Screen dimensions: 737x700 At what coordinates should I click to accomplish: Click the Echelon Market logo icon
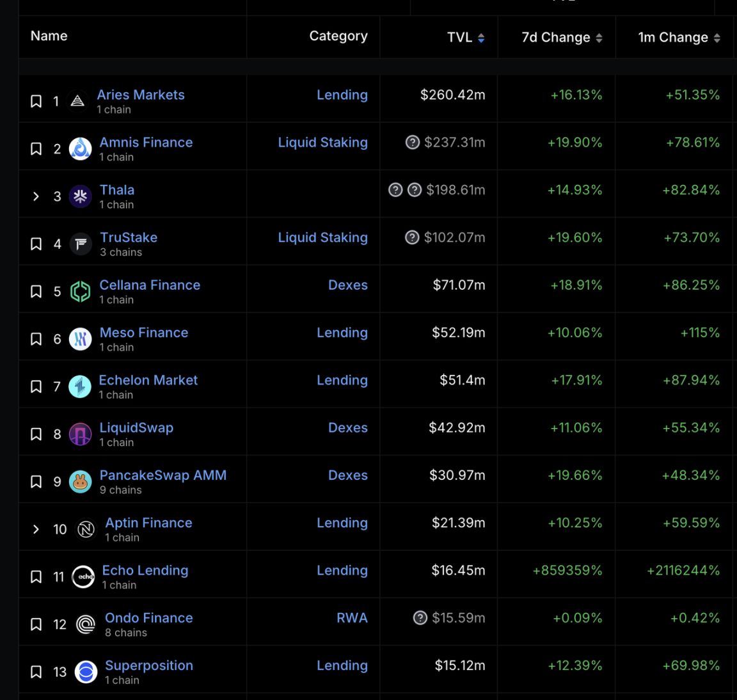(x=80, y=386)
